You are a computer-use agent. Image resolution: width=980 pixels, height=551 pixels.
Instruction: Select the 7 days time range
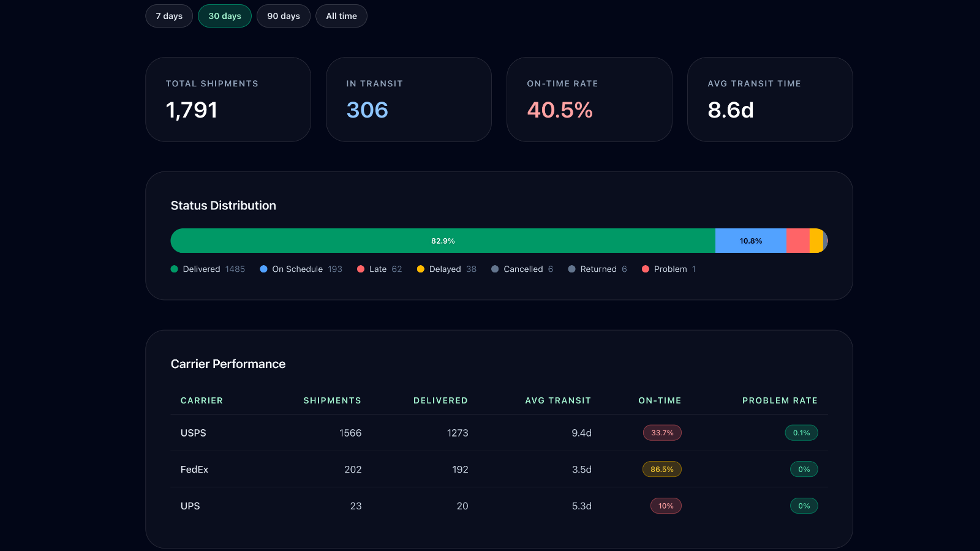[169, 16]
